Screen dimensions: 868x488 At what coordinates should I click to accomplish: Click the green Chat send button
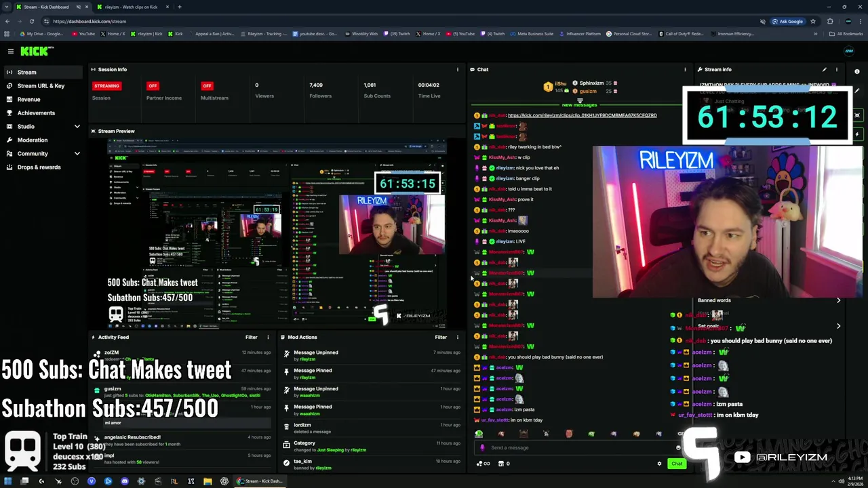pos(677,464)
